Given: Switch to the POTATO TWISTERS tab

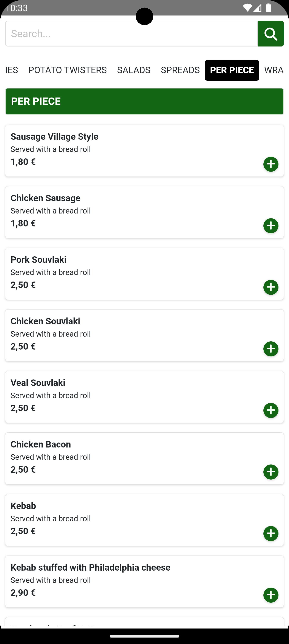Looking at the screenshot, I should tap(68, 70).
